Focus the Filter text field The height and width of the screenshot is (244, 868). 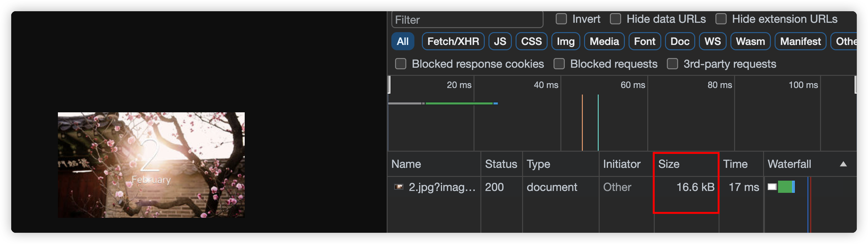[x=467, y=20]
